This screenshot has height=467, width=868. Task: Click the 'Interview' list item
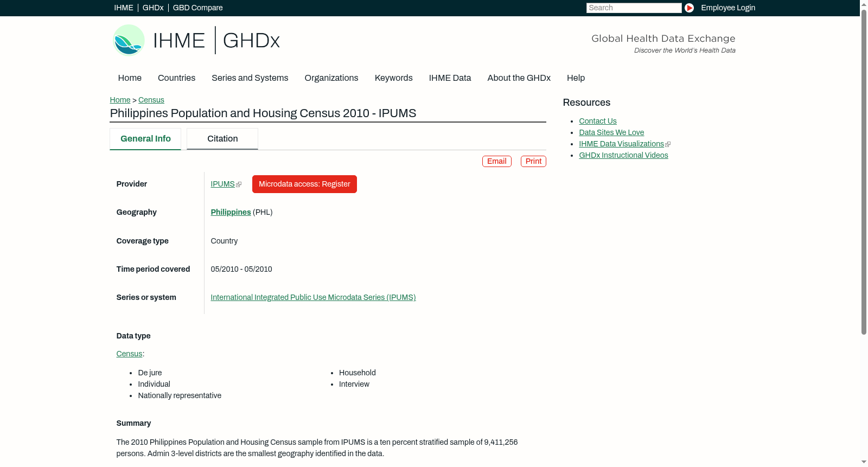[x=354, y=385]
